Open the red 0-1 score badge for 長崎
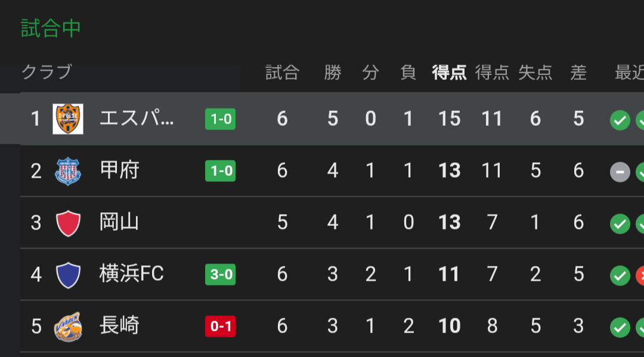The image size is (644, 357). tap(220, 326)
